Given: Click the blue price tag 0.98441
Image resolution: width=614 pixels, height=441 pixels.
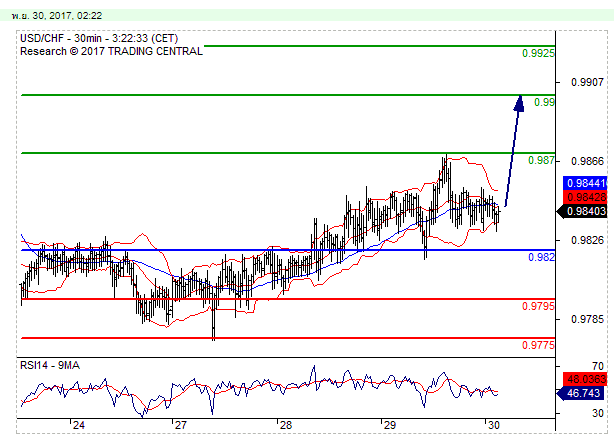Looking at the screenshot, I should (x=585, y=183).
